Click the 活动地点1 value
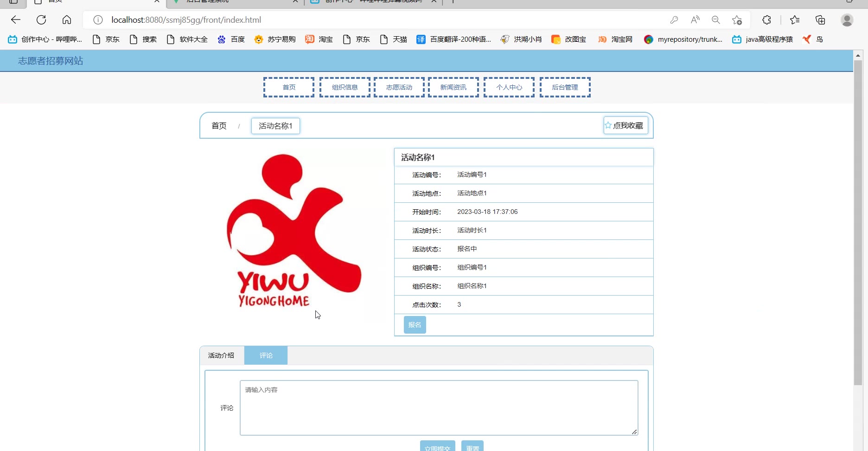 click(x=472, y=193)
